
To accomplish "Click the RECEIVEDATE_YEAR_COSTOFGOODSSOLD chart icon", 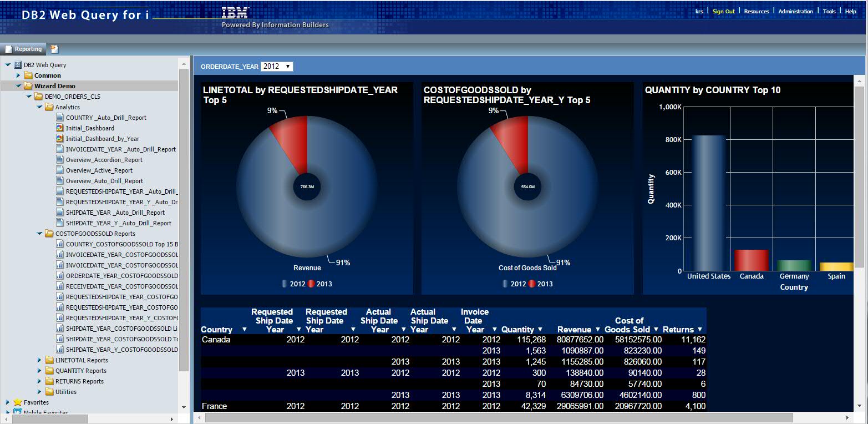I will 60,286.
